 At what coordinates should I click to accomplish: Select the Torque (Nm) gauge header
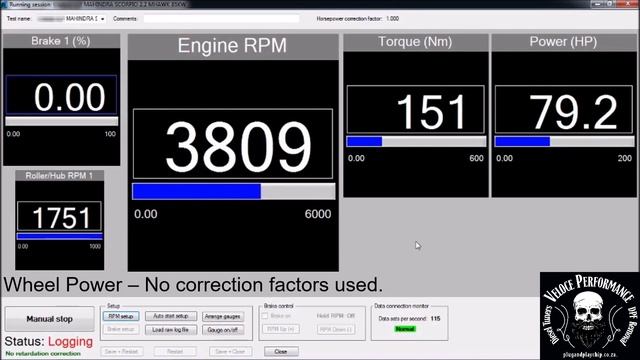[x=416, y=42]
